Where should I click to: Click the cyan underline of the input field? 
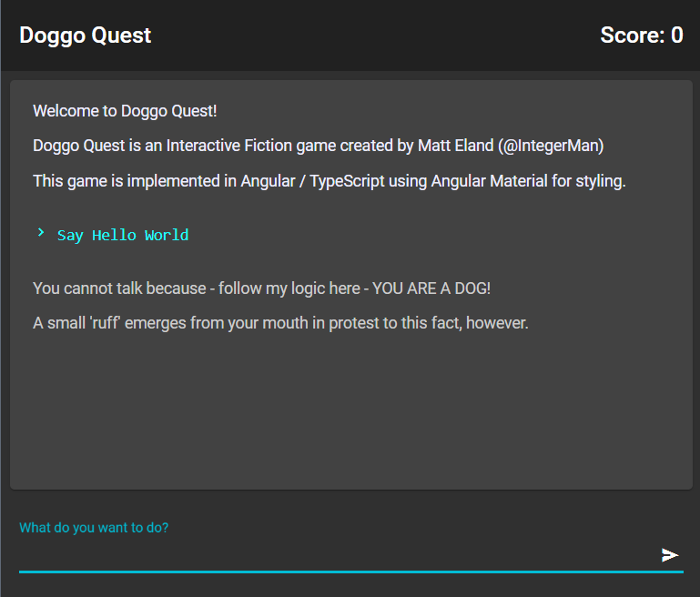(350, 572)
